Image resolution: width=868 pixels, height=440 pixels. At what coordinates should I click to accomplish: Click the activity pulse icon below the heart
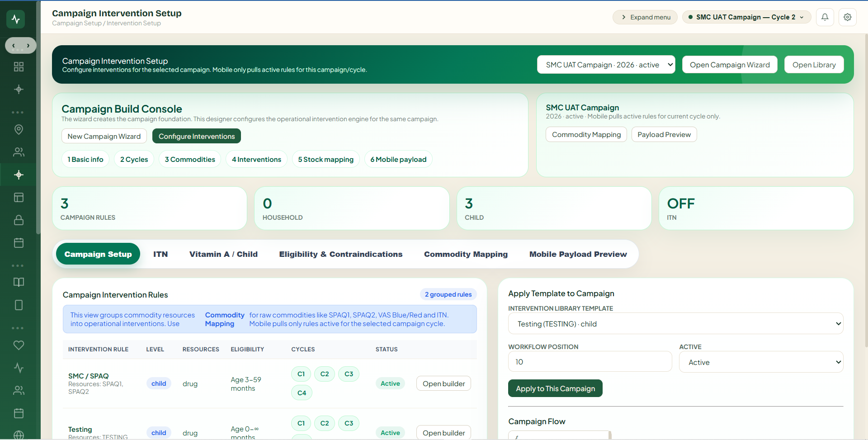[x=19, y=368]
